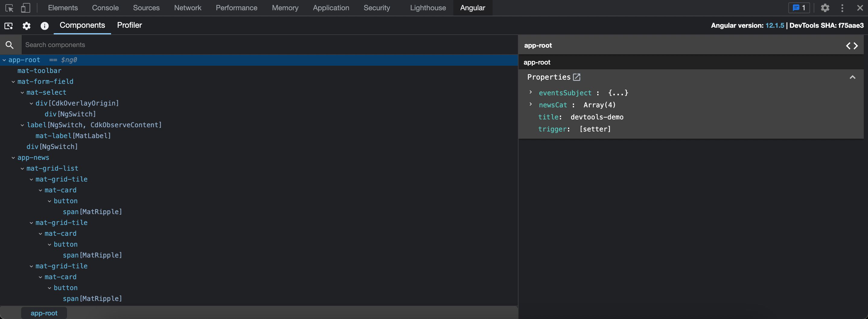Click the Angular DevTools info icon
Image resolution: width=868 pixels, height=319 pixels.
click(44, 26)
